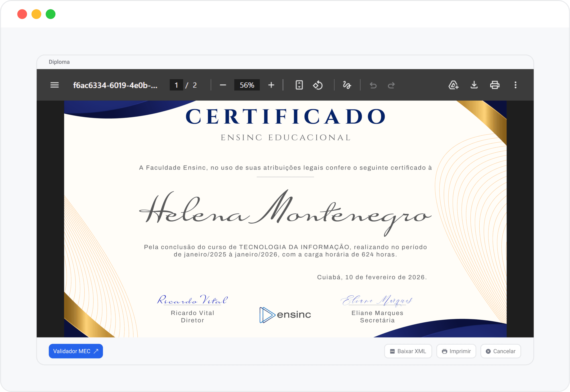Click the zoom out minus icon
Screen dimensions: 570x392
pyautogui.click(x=223, y=85)
